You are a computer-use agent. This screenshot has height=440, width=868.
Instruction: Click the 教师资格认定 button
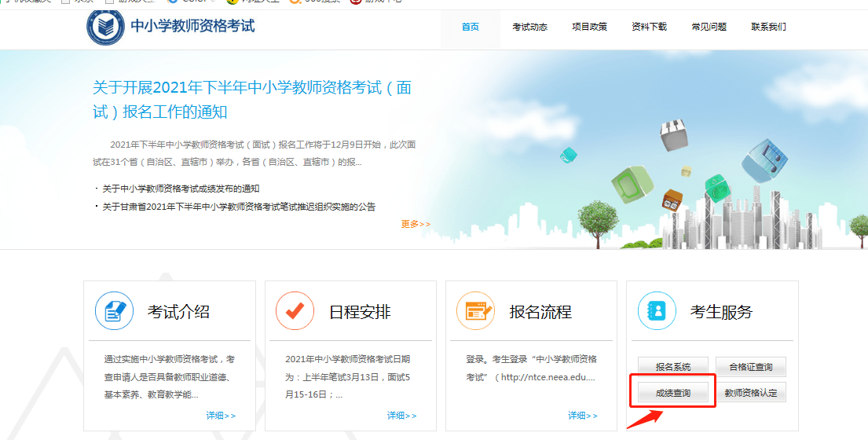[x=751, y=392]
